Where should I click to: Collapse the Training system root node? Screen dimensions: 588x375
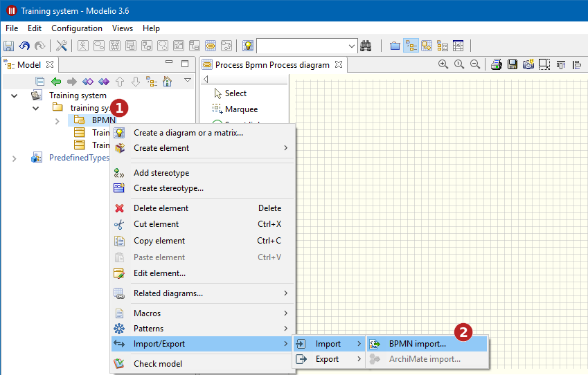[x=15, y=96]
